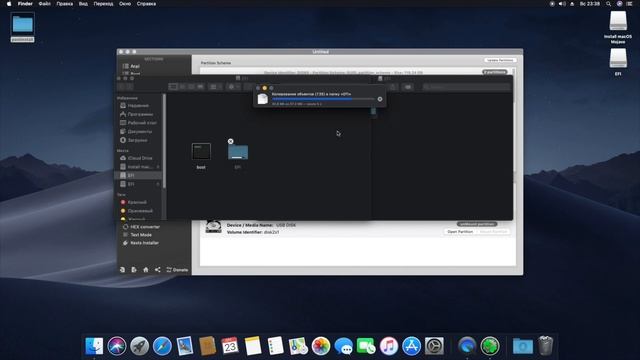Switch Finder to gallery view
The height and width of the screenshot is (360, 640).
(200, 87)
